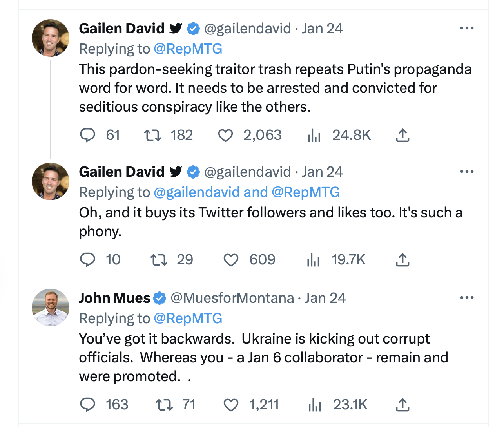The width and height of the screenshot is (504, 427).
Task: Click @RepMTG mention in first tweet
Action: coord(188,49)
